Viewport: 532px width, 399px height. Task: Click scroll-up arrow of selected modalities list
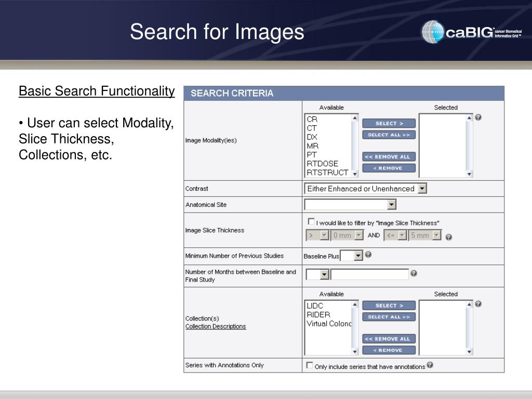point(469,118)
